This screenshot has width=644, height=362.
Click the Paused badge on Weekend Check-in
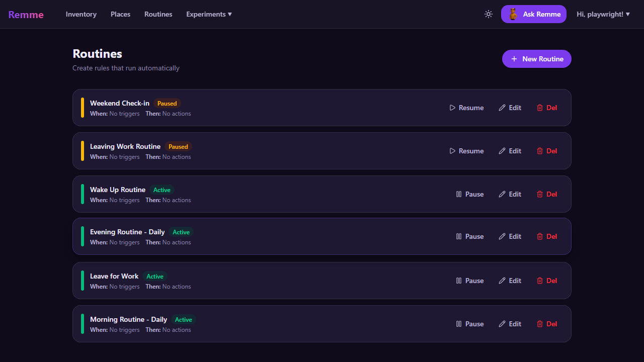[167, 104]
